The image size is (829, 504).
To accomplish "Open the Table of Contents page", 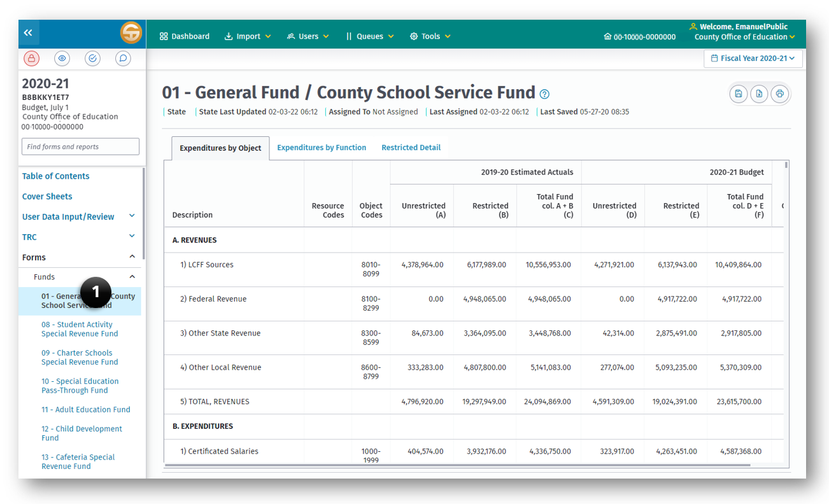I will point(56,176).
